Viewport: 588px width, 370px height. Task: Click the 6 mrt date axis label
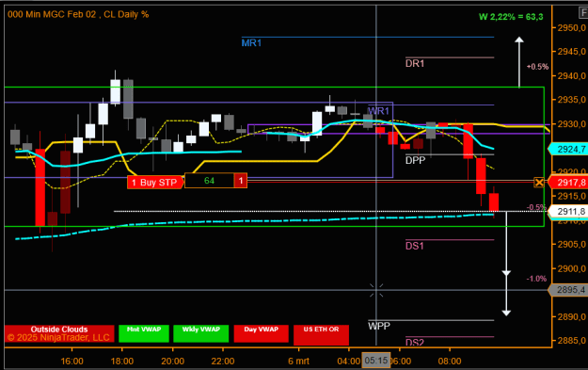point(298,362)
